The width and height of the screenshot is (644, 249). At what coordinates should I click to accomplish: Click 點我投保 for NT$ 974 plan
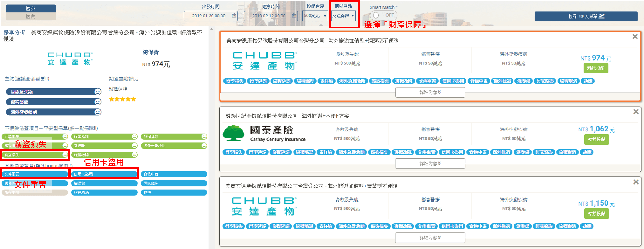click(596, 68)
